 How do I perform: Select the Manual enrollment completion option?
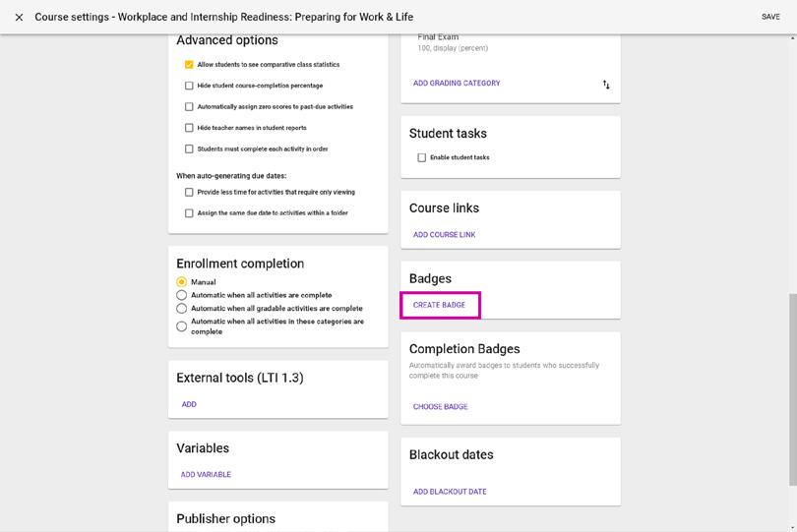coord(181,282)
